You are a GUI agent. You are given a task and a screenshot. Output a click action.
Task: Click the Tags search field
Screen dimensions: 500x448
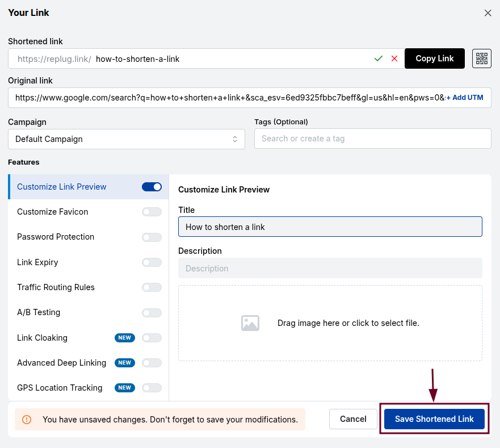(x=372, y=139)
